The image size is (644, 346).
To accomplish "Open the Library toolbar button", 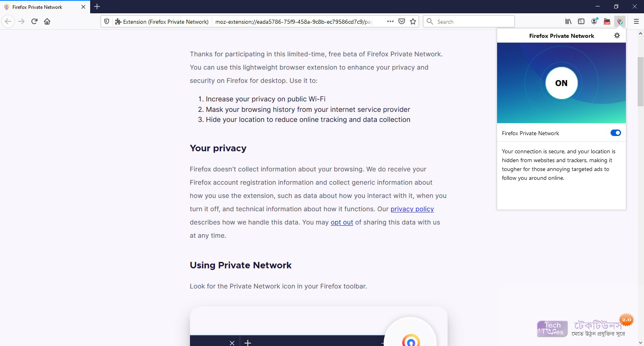I will pyautogui.click(x=568, y=21).
